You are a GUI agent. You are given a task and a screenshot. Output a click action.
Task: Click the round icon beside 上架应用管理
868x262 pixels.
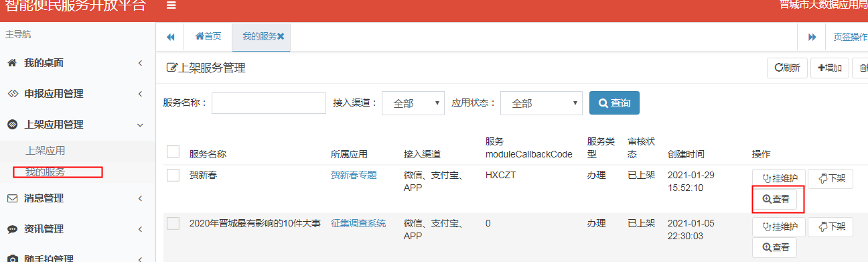12,125
